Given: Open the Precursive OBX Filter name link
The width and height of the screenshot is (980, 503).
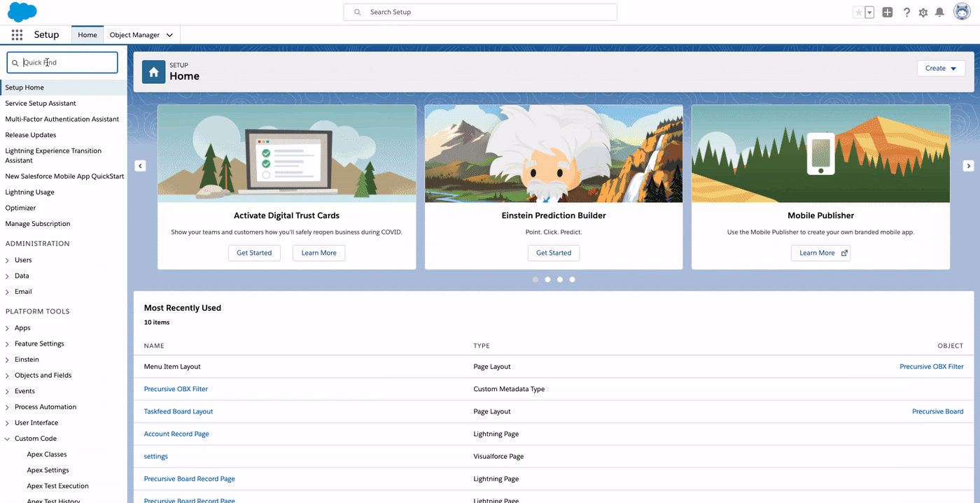Looking at the screenshot, I should click(176, 389).
